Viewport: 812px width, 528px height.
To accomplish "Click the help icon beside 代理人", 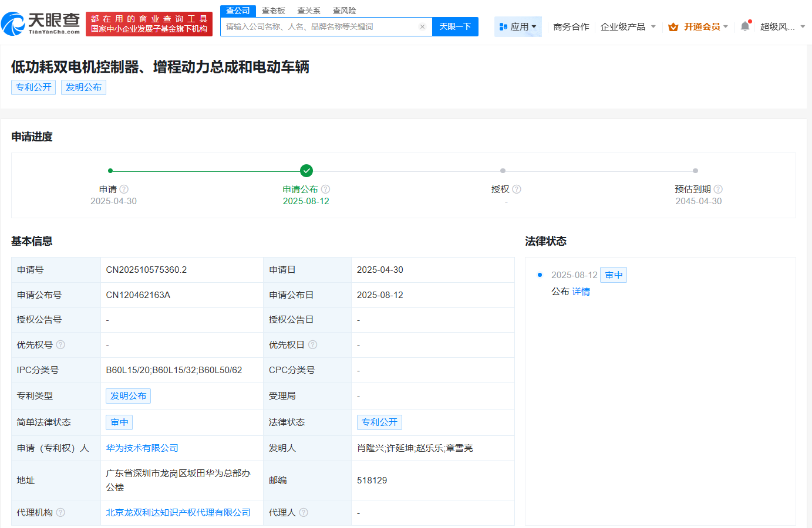I will pos(304,512).
